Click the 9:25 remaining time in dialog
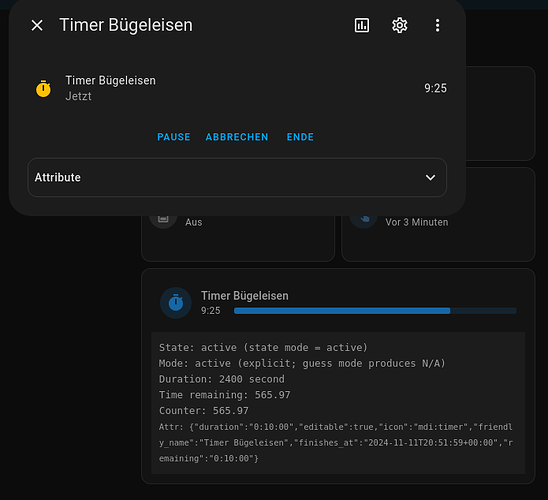The width and height of the screenshot is (548, 500). (x=435, y=88)
